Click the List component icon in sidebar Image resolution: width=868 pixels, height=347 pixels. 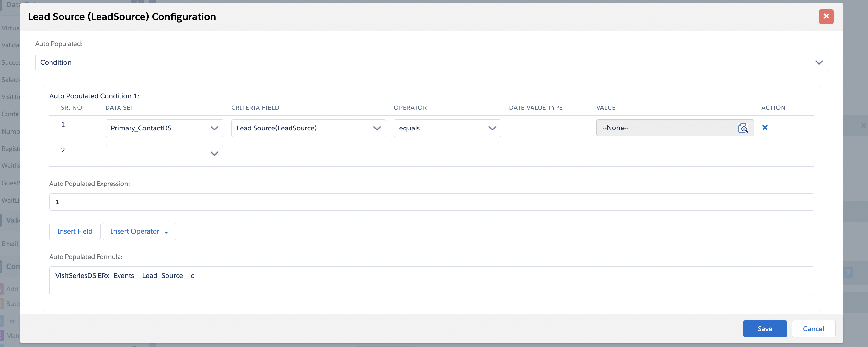pos(2,321)
